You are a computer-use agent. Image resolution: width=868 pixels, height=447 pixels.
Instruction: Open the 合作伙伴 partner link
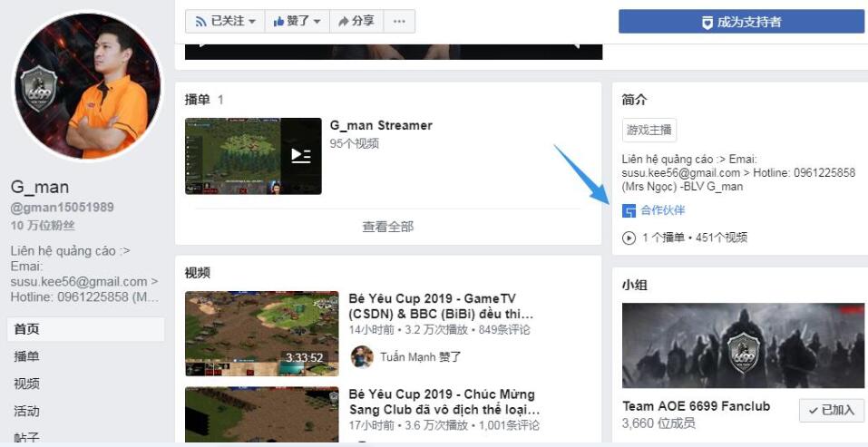662,210
